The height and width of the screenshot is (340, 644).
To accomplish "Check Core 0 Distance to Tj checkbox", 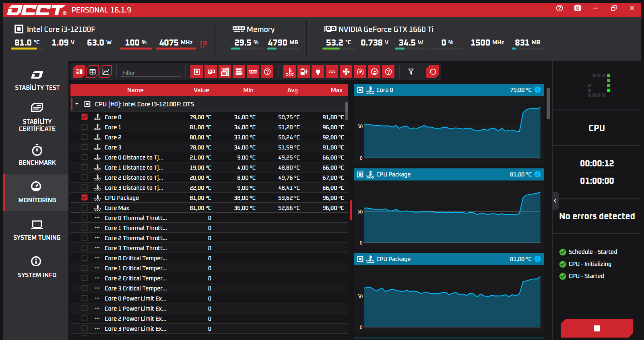I will point(85,157).
